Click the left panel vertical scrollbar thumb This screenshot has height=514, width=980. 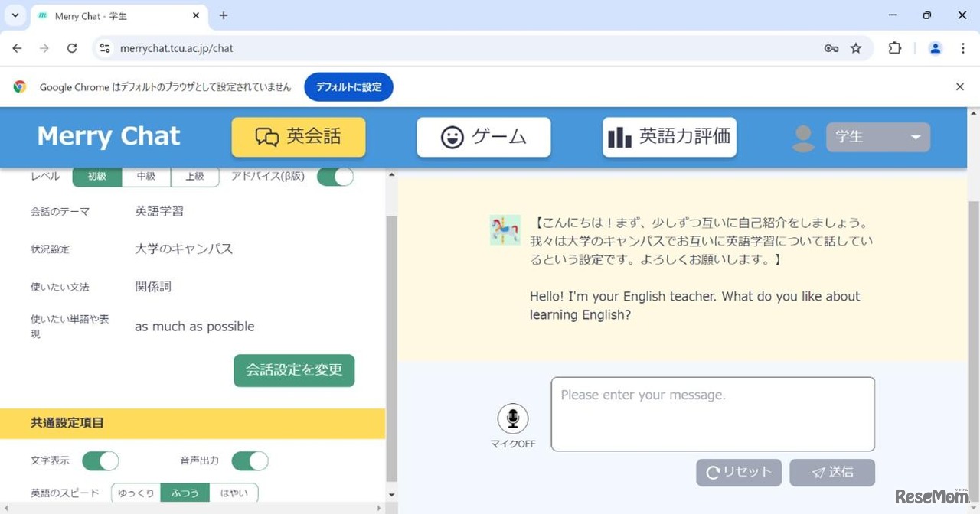click(x=390, y=348)
